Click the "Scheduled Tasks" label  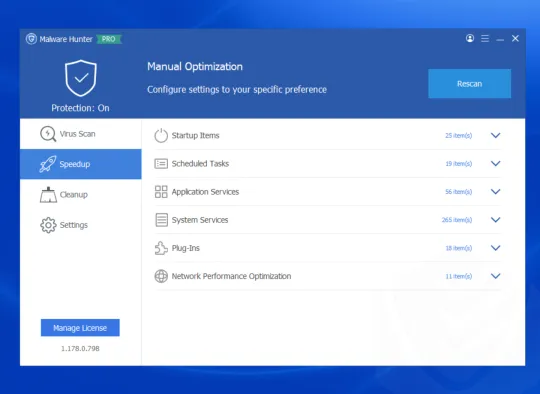pos(200,164)
